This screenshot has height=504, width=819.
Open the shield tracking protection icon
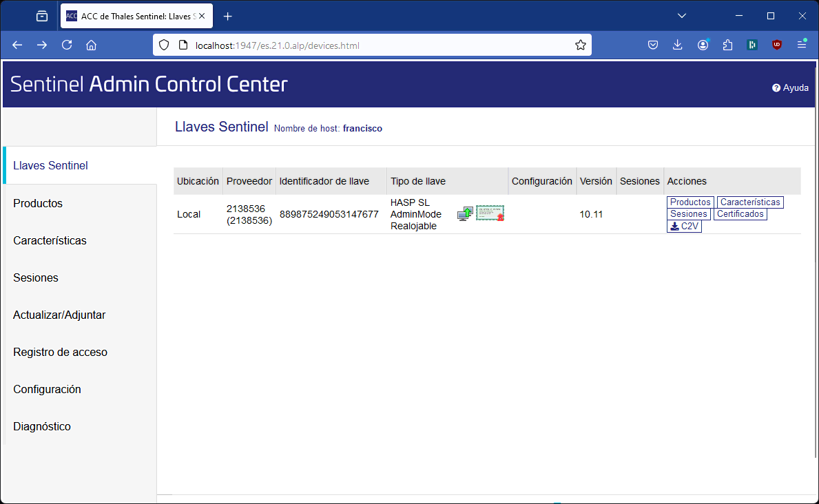pyautogui.click(x=164, y=45)
